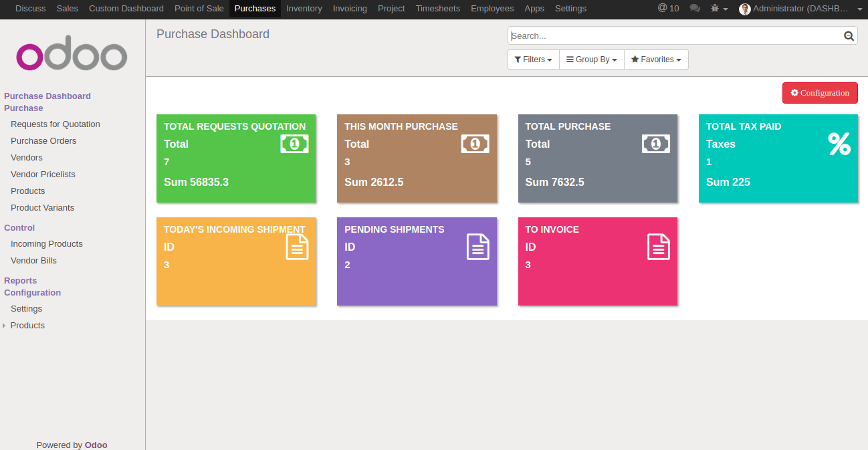868x450 pixels.
Task: Click the document icon on Today's Incoming Shipment card
Action: 298,247
